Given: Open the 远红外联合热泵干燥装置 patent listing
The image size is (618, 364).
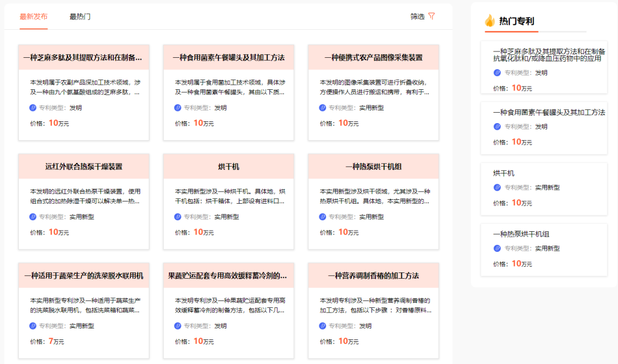Looking at the screenshot, I should 84,166.
